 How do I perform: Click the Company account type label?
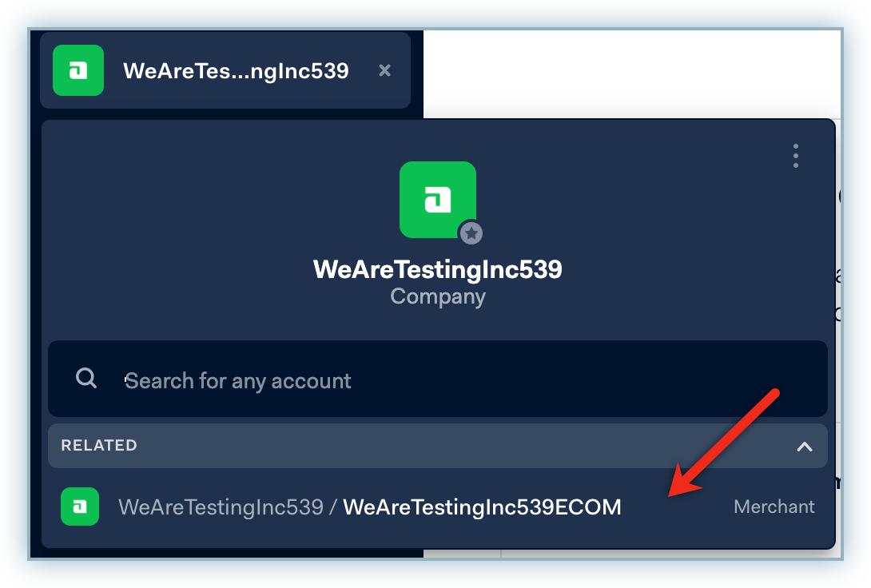click(x=437, y=297)
